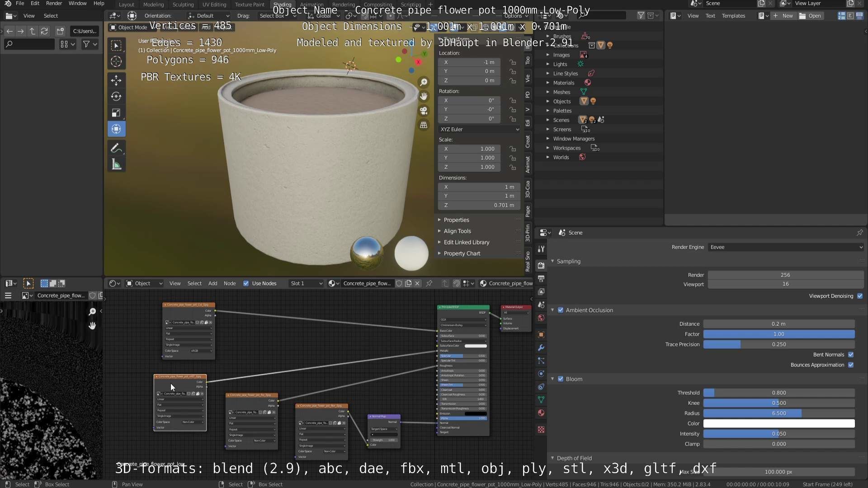868x488 pixels.
Task: Open the Output properties tab icon
Action: tap(541, 278)
